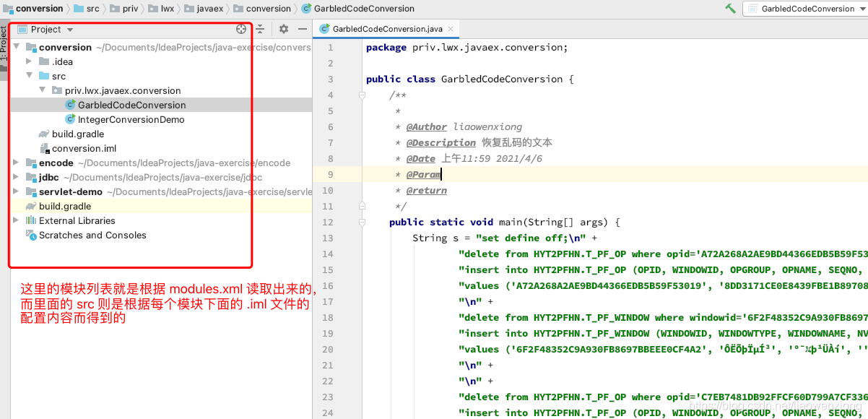Select GarbledCodeConversion class in project tree
868x419 pixels.
pos(131,105)
